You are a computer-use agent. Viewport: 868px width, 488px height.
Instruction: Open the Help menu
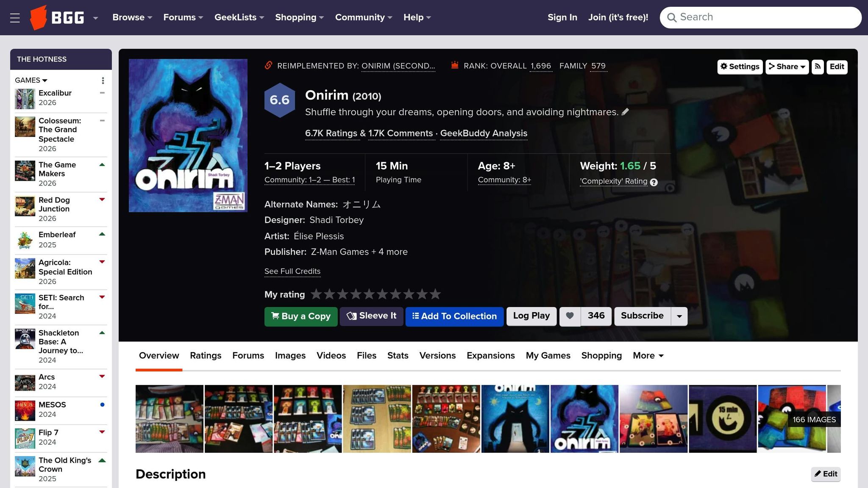tap(417, 17)
